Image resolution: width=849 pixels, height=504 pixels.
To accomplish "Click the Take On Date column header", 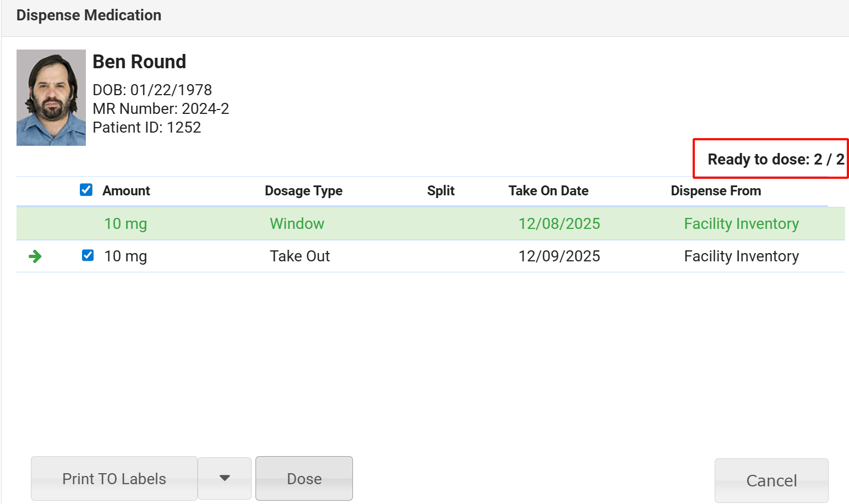I will pyautogui.click(x=548, y=191).
